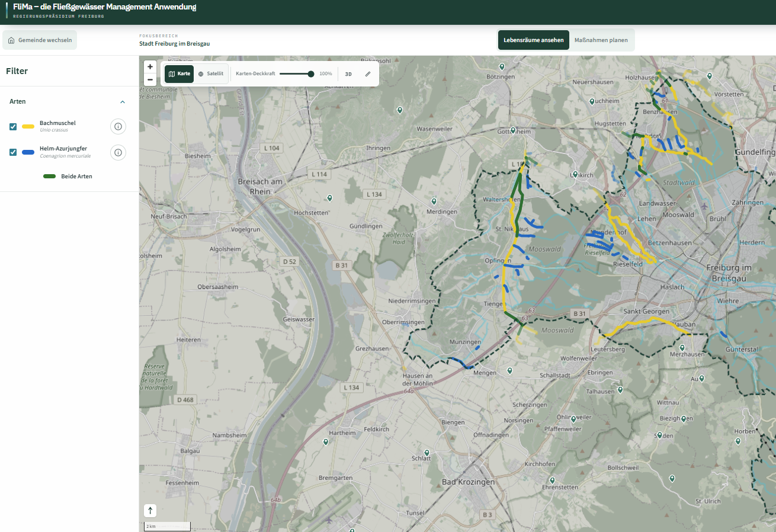Screen dimensions: 776x532
Task: Select the map pin at Gottenheim
Action: click(x=513, y=130)
